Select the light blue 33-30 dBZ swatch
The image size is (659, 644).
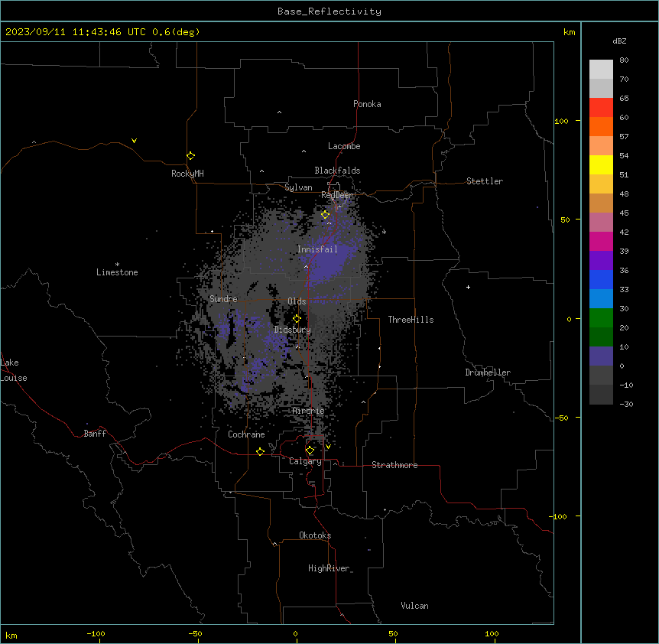point(601,299)
